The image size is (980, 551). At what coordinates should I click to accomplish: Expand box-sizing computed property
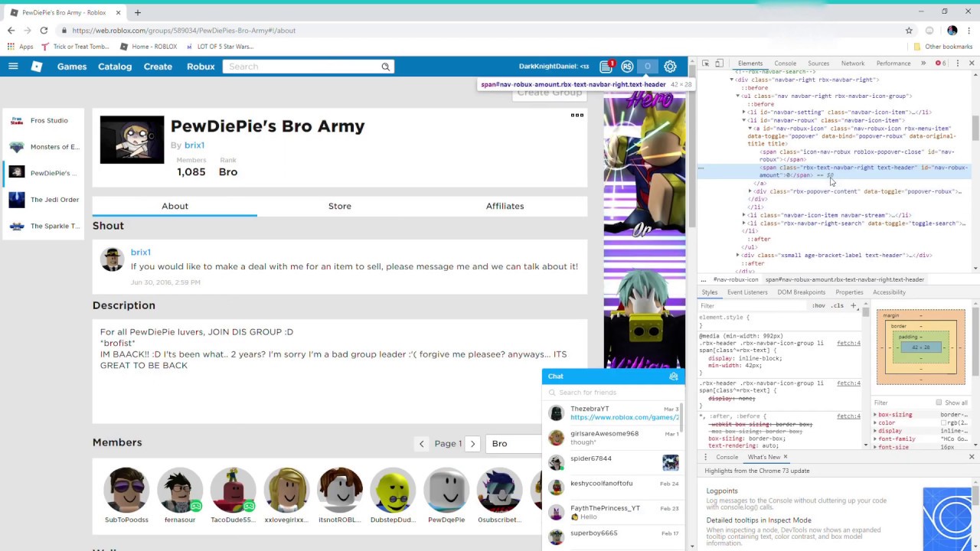coord(875,415)
